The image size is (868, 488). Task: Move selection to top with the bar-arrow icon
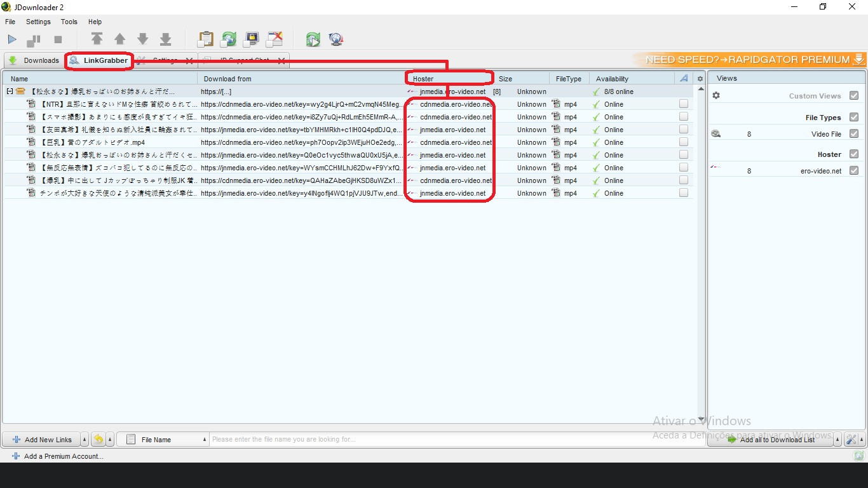97,39
